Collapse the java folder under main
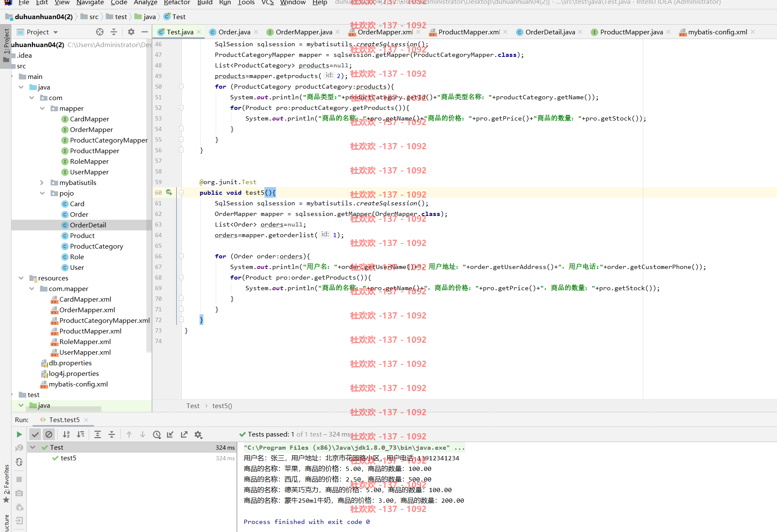Viewport: 777px width, 532px height. [21, 87]
